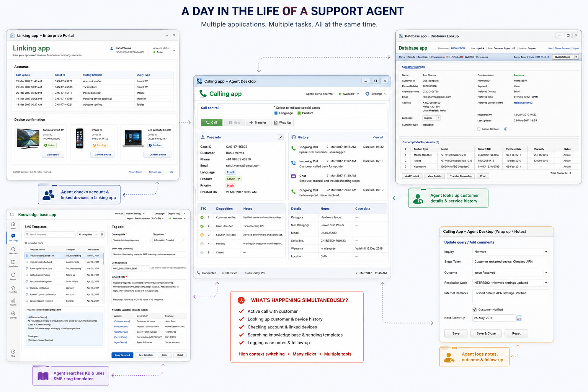Switch to Customer overview tab
This screenshot has width=588, height=392.
click(x=413, y=67)
